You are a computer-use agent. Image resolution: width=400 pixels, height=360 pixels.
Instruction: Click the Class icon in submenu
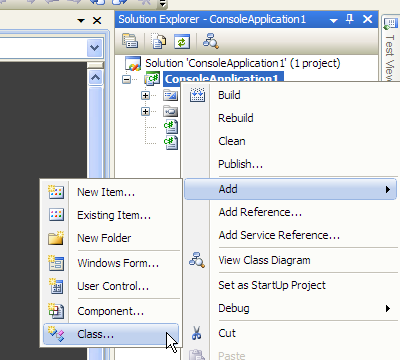(56, 334)
